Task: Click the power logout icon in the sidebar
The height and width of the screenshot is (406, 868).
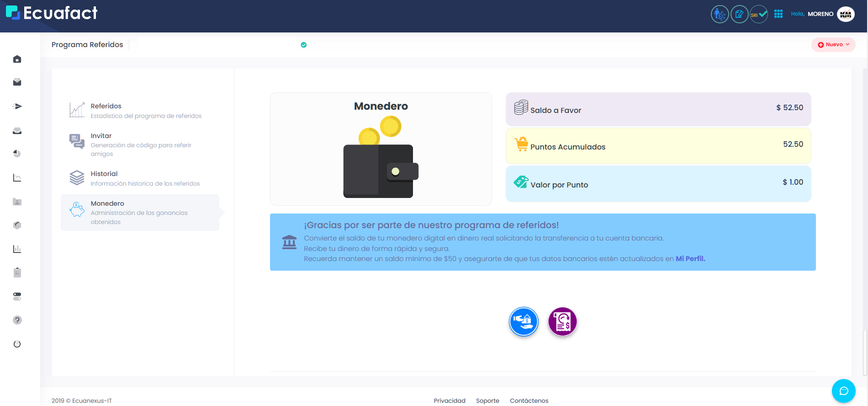Action: point(17,344)
